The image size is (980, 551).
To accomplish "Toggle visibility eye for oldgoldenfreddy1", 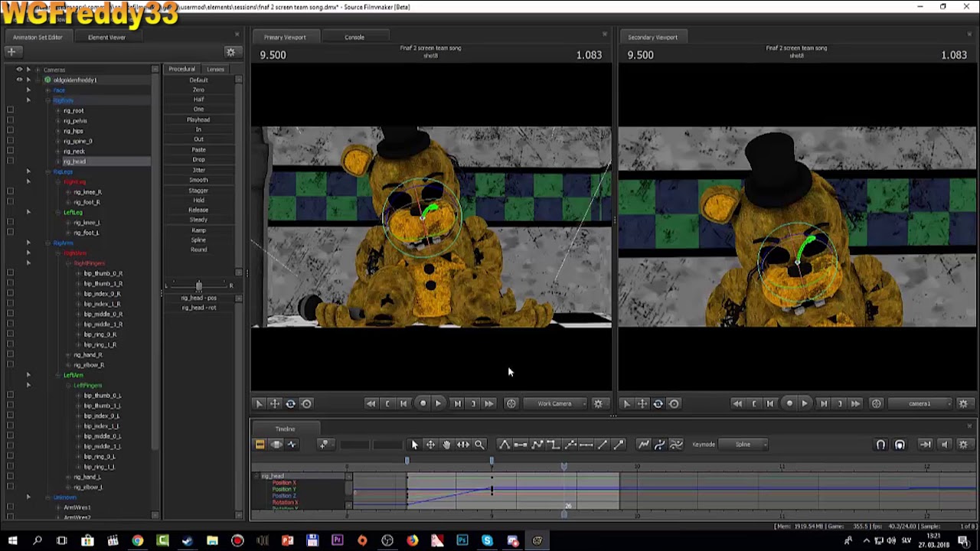I will tap(19, 80).
